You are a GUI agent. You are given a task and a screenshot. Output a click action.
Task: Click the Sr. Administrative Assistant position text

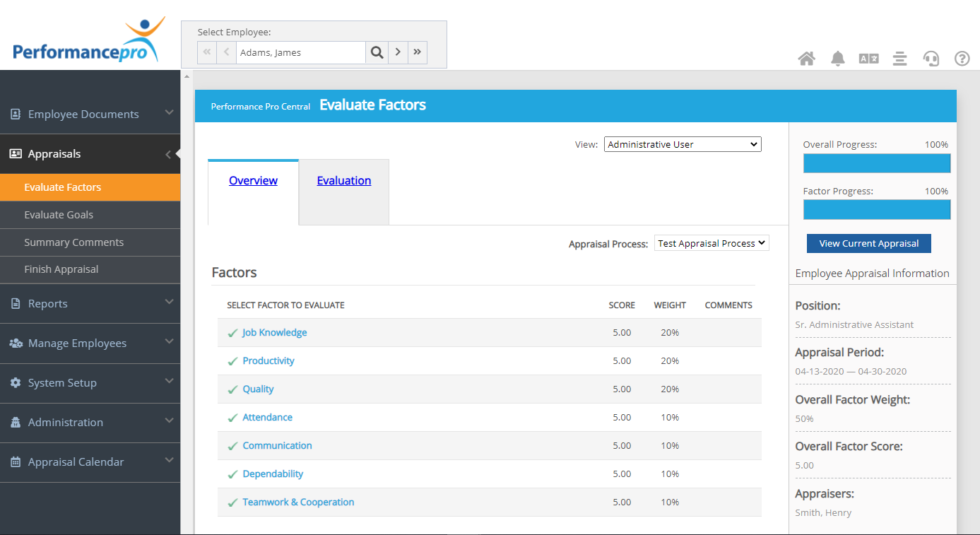[x=854, y=325]
